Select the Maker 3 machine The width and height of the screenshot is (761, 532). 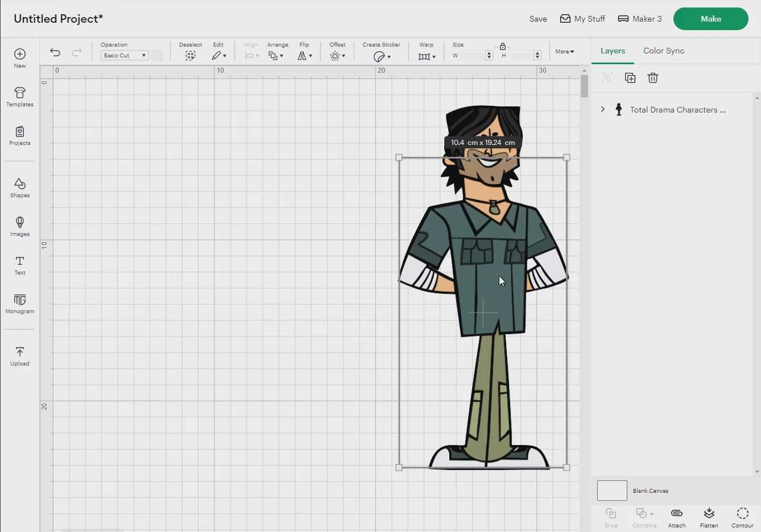(x=640, y=19)
